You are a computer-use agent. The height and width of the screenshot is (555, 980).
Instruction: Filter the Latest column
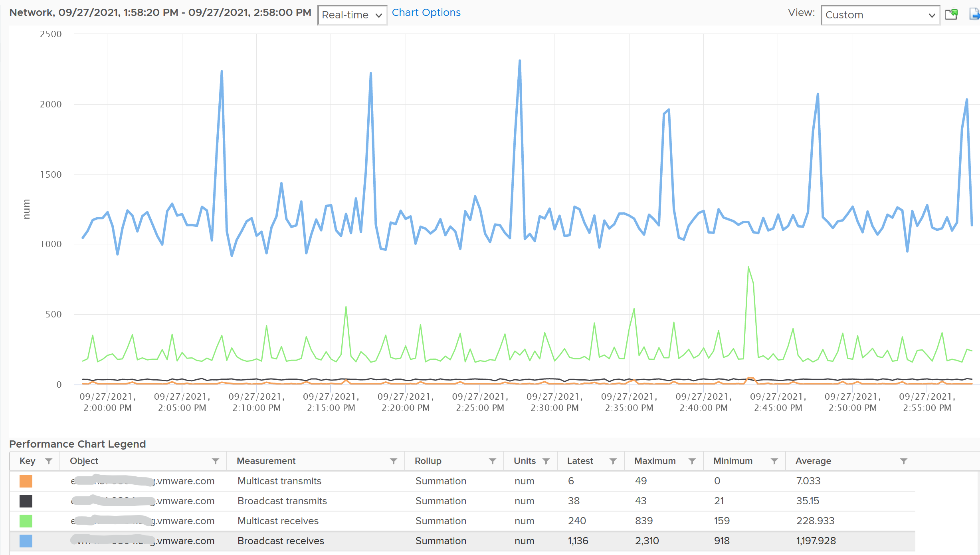point(613,461)
